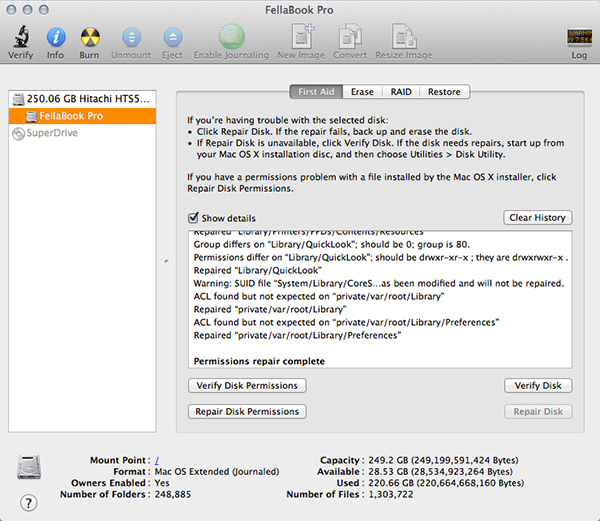
Task: Click the Enable Journaling icon
Action: click(x=232, y=37)
